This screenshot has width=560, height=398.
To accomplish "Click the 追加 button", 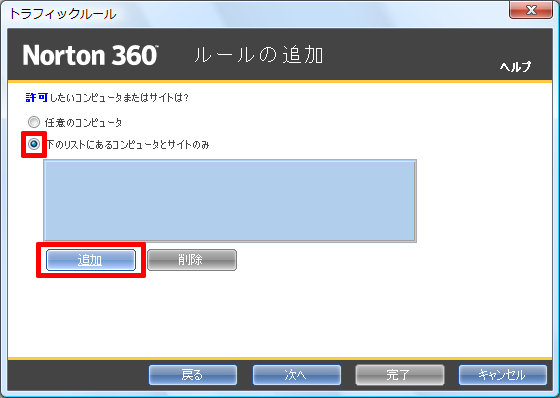I will click(x=91, y=260).
